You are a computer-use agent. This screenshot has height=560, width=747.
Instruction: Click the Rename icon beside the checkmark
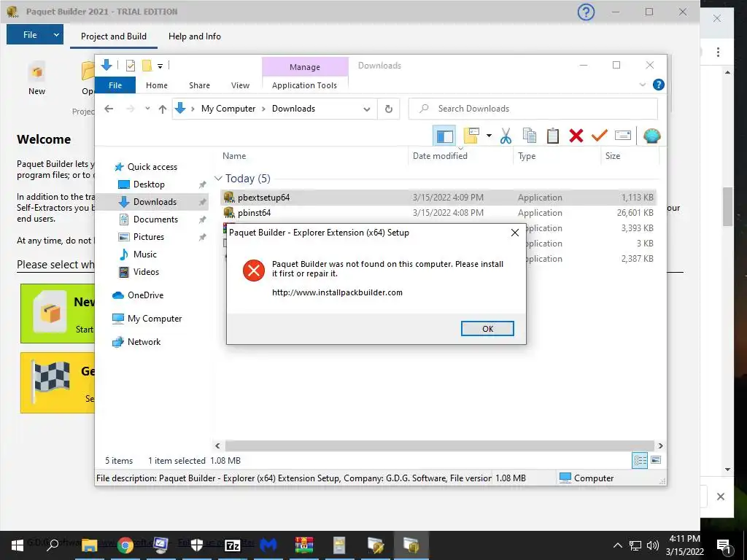[x=623, y=136]
